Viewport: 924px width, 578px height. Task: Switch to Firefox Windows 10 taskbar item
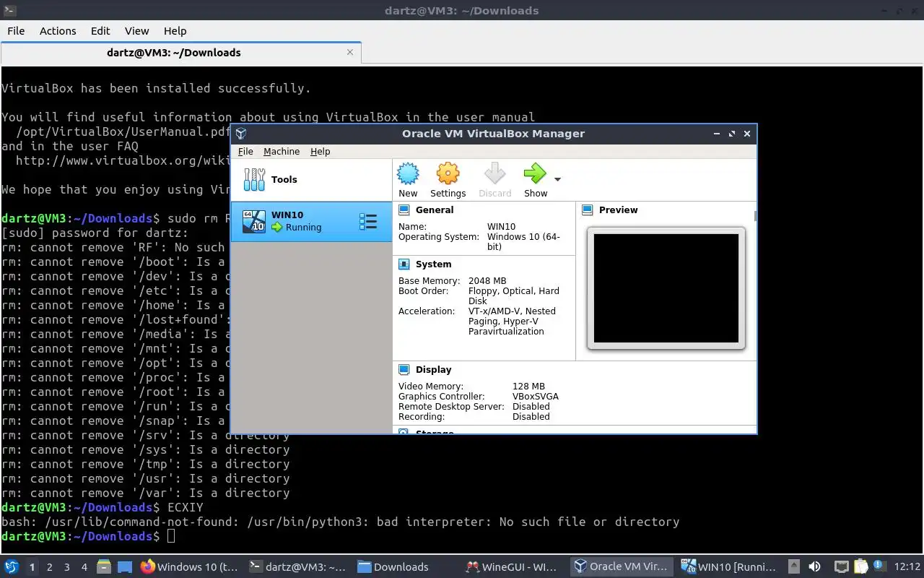pyautogui.click(x=189, y=567)
